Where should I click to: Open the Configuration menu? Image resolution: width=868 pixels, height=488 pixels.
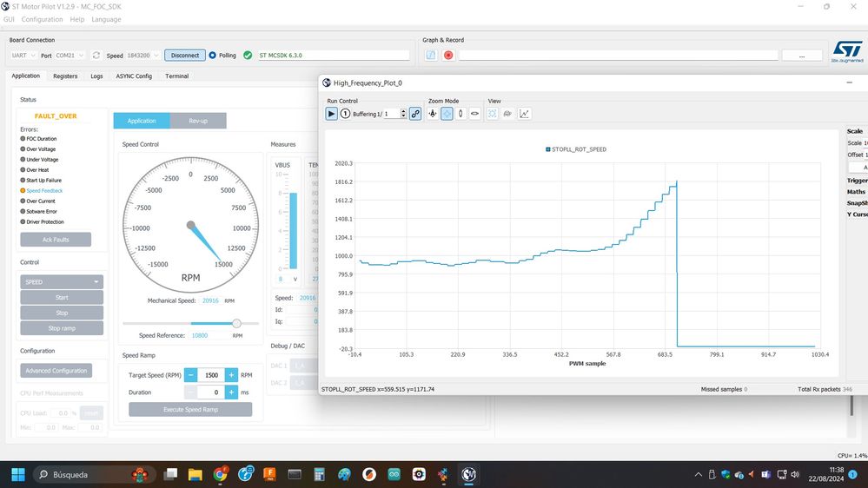(x=42, y=19)
